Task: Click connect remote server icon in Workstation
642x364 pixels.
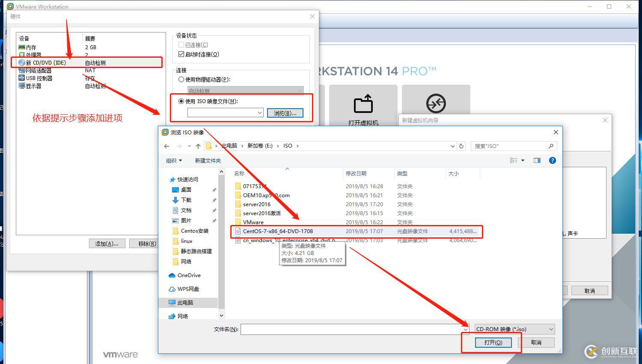Action: click(436, 103)
